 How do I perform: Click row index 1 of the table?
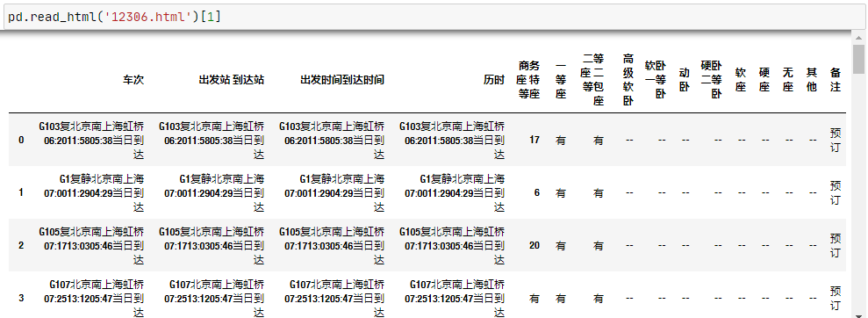point(22,192)
